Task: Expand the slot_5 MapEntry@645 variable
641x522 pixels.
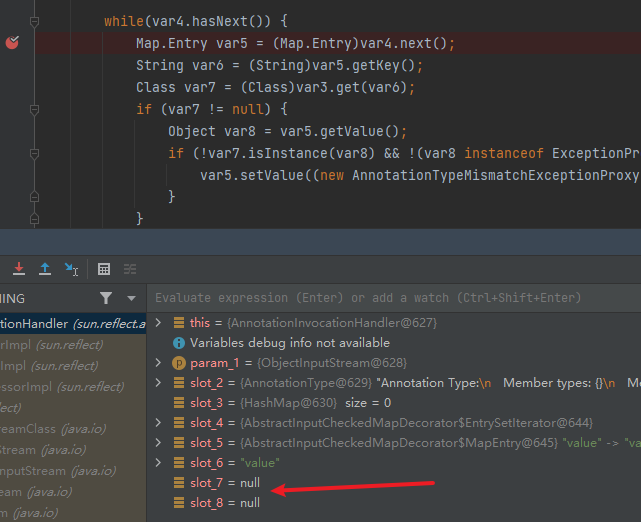Action: (x=159, y=443)
